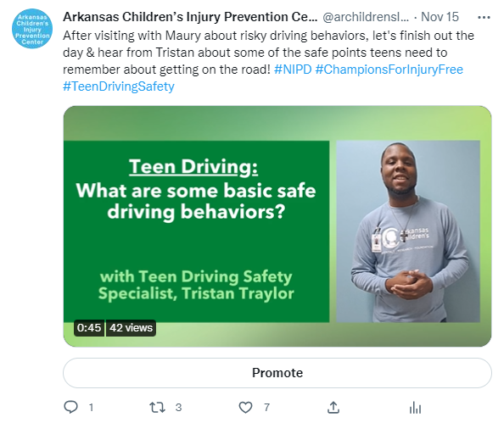Viewport: 504px width, 423px height.
Task: Play the Teen Driving video thumbnail
Action: pyautogui.click(x=277, y=226)
